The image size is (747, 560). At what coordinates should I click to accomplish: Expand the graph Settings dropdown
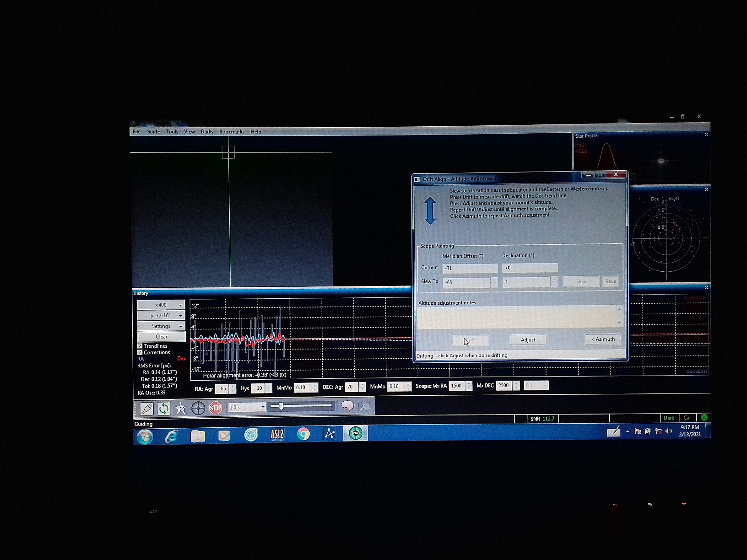(161, 326)
